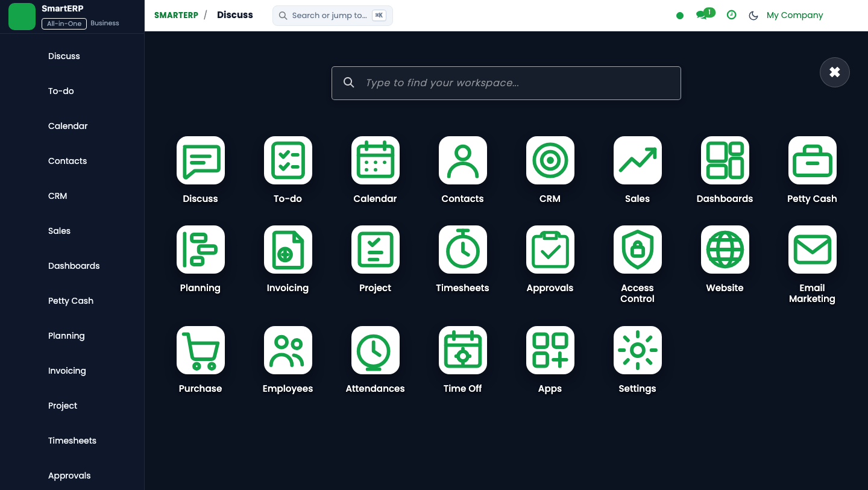Select To-do in the sidebar
The image size is (868, 490).
61,91
